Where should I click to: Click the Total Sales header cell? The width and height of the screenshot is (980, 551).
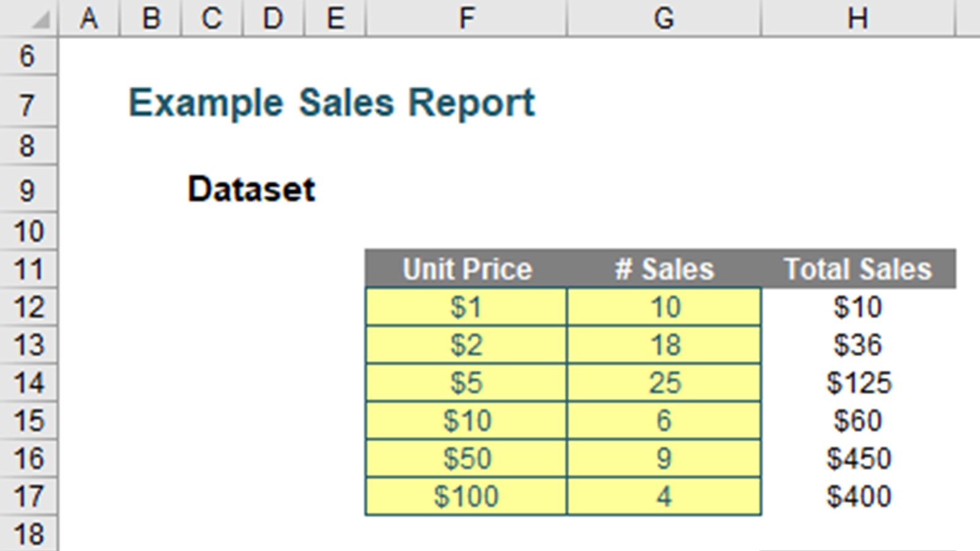[858, 269]
